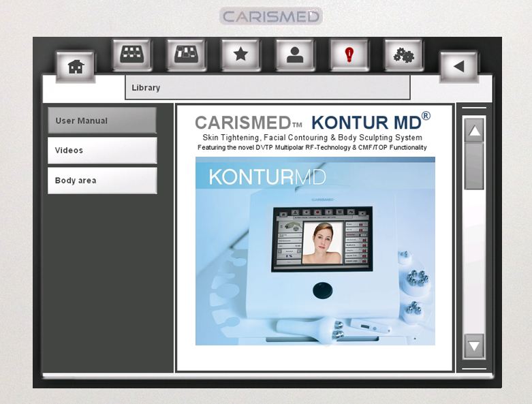Click the CARISMED logo at the top

(x=270, y=16)
